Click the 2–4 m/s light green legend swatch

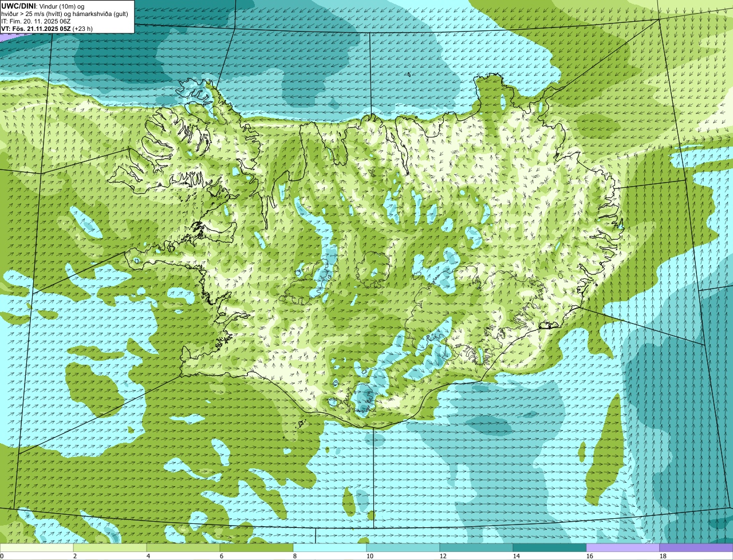pyautogui.click(x=110, y=547)
